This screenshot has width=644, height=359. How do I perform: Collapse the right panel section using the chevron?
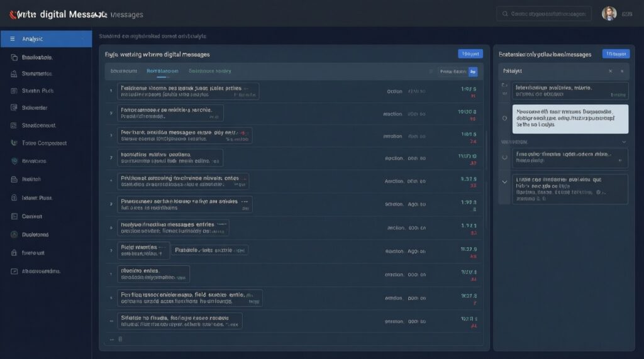click(623, 142)
